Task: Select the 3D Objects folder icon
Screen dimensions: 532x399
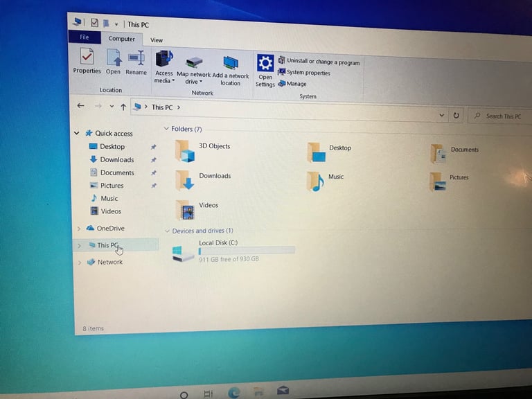Action: 185,151
